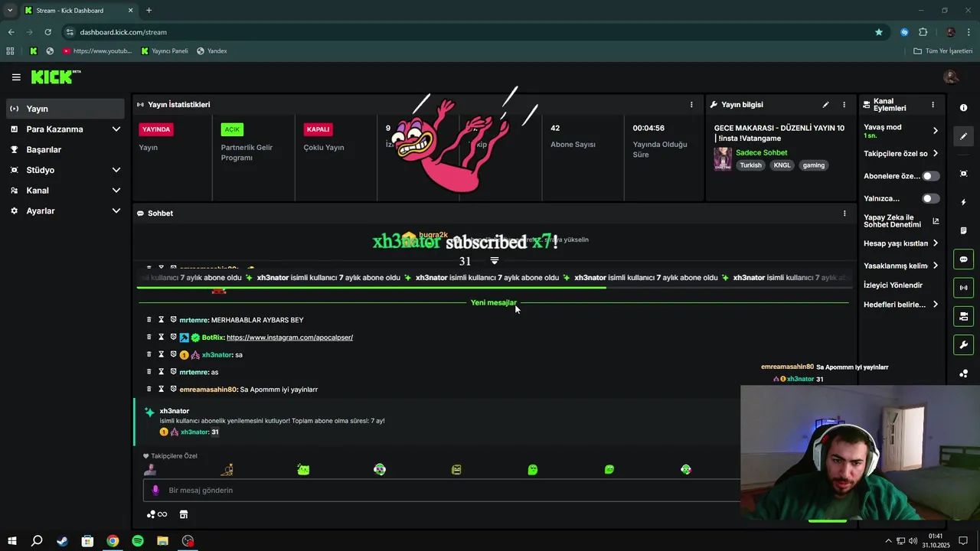Click the KNGL tag
Viewport: 980px width, 551px height.
click(782, 165)
